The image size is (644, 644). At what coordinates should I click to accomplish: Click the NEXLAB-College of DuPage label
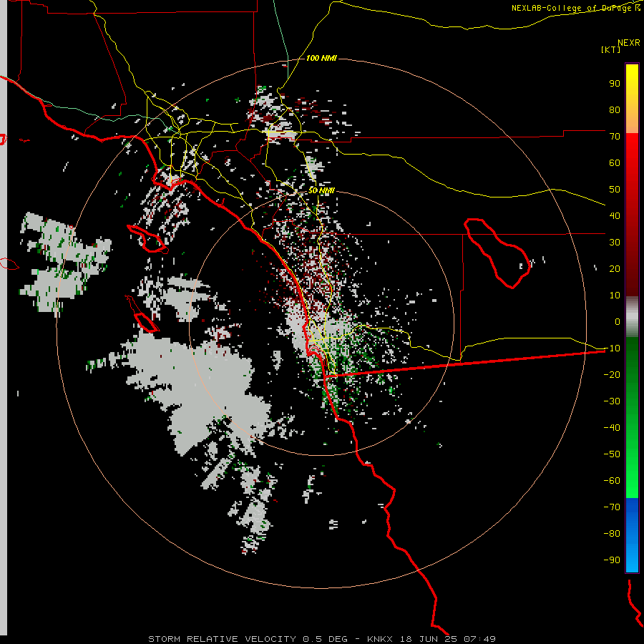(576, 8)
